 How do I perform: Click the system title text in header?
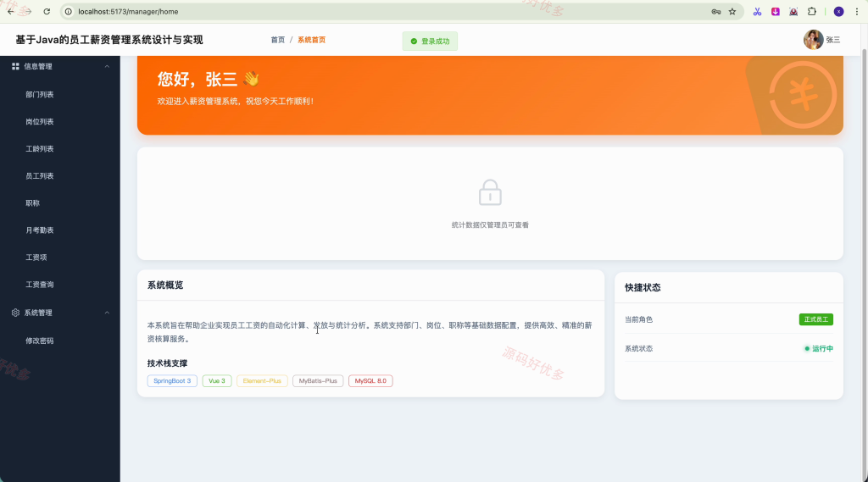(x=109, y=40)
